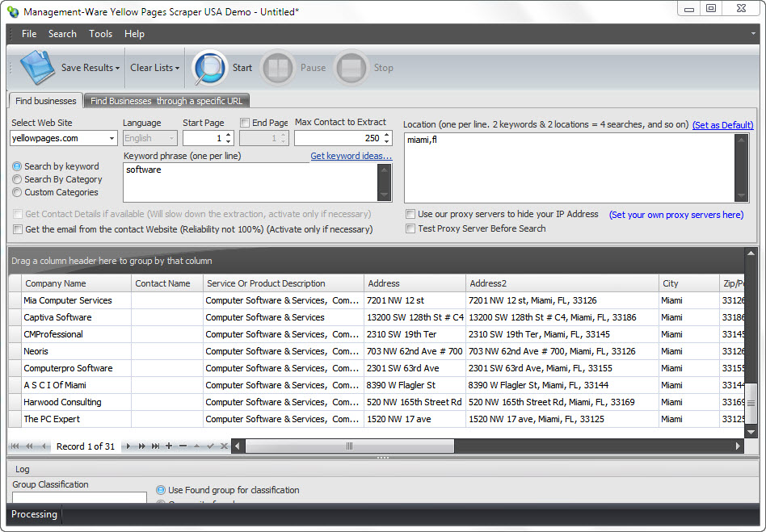Decrease Max Contact to Extract value

click(x=387, y=141)
